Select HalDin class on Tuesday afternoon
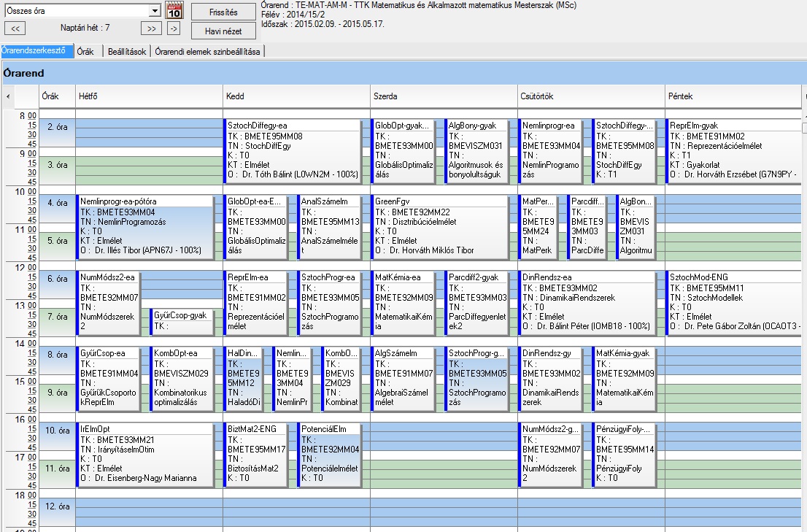 pos(244,379)
